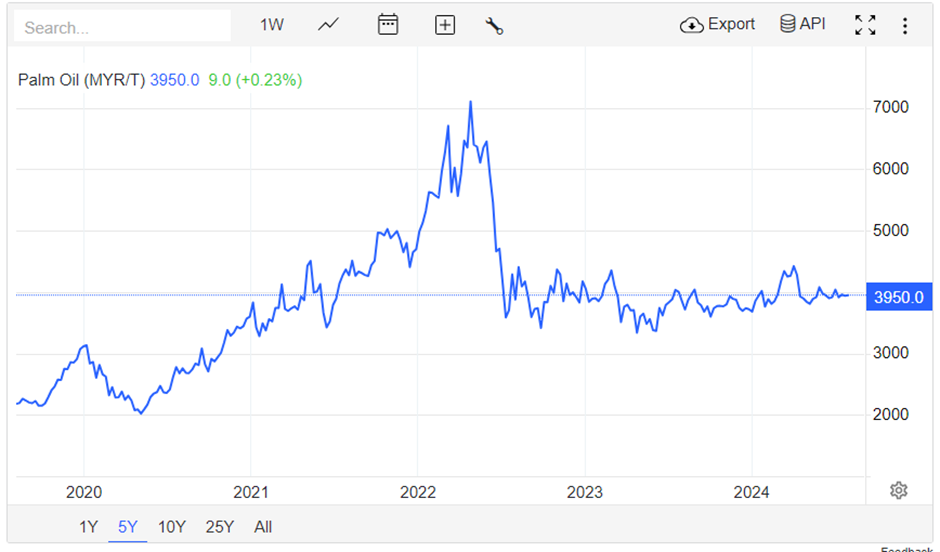
Task: Click the Palm Oil (MYR/T) series label
Action: point(82,80)
